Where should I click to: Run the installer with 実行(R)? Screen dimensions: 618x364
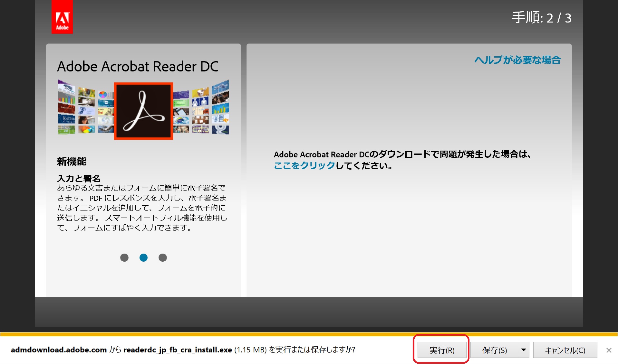tap(442, 350)
